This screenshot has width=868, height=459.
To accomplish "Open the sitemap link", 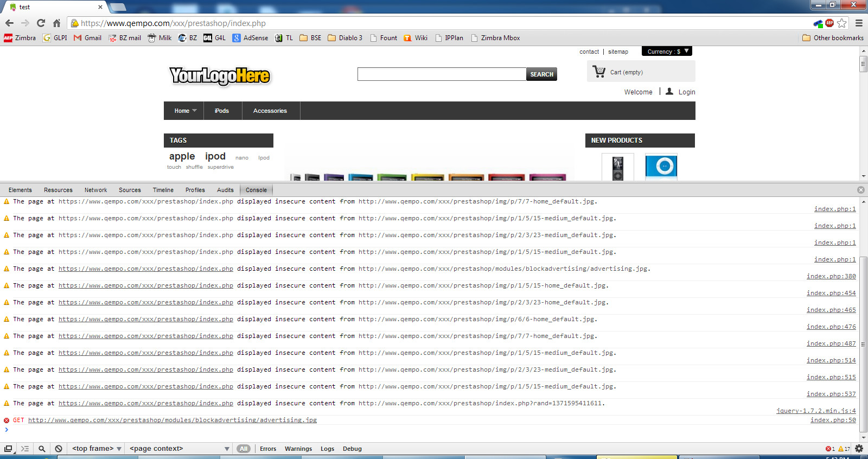I will 618,52.
